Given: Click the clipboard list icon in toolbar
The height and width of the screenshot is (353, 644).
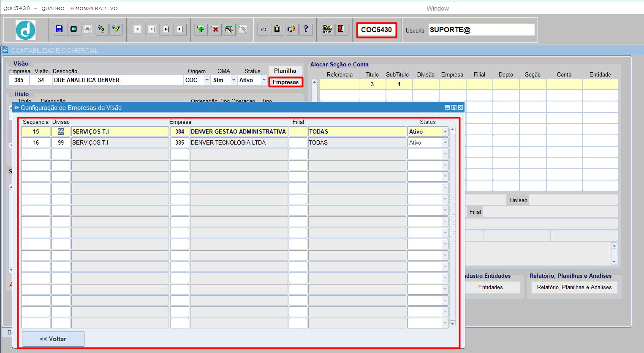Looking at the screenshot, I should click(277, 29).
